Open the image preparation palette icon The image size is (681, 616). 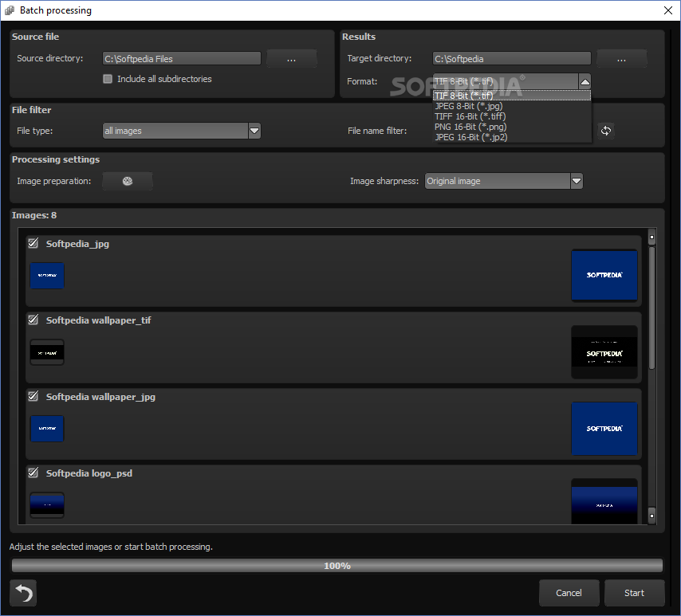tap(128, 181)
